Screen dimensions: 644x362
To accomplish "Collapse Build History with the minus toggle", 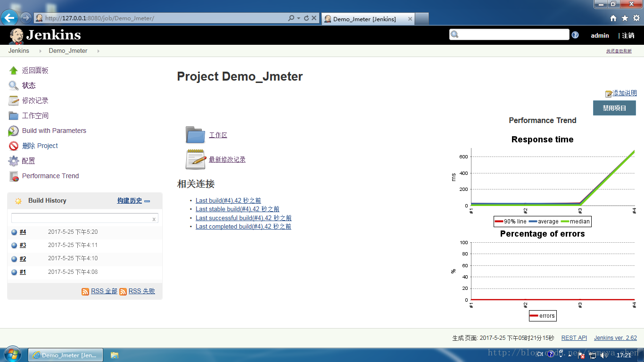I will (147, 201).
